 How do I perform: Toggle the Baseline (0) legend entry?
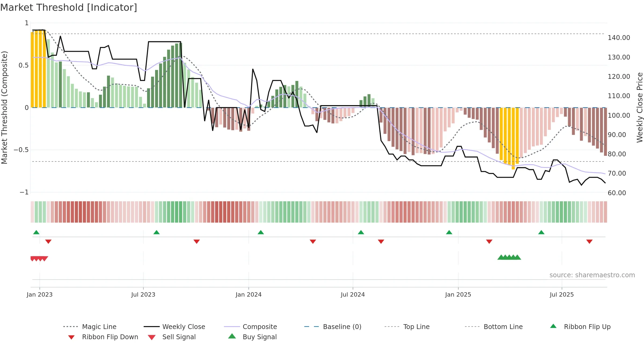point(333,327)
